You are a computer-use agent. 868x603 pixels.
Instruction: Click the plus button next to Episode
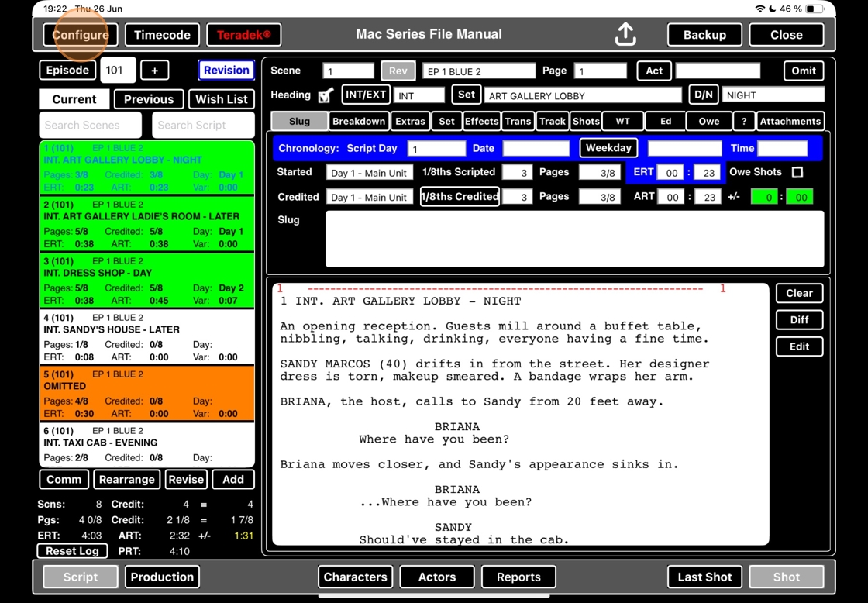154,71
